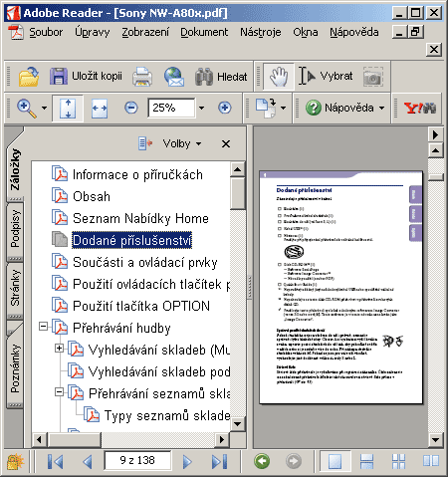Screen dimensions: 448x477
Task: Open the Nápověda toolbar dropdown arrow
Action: click(x=381, y=108)
